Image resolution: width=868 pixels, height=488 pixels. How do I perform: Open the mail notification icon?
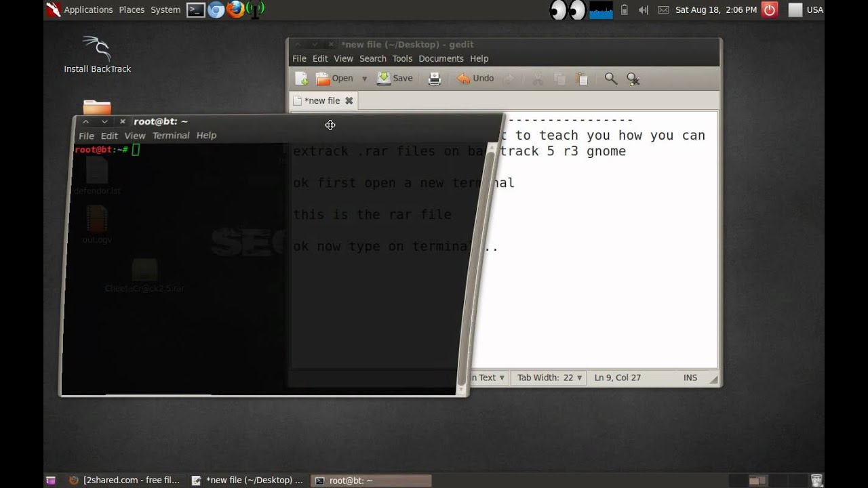tap(663, 9)
